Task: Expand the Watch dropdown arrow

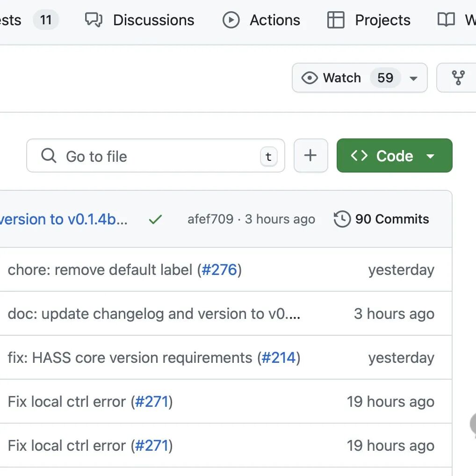Action: click(413, 78)
